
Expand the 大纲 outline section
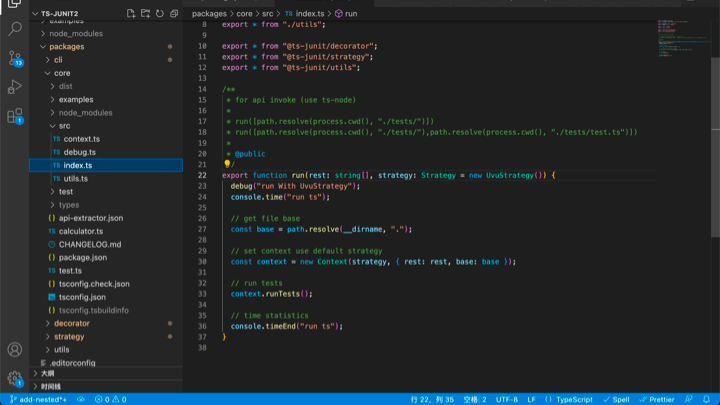pyautogui.click(x=106, y=373)
